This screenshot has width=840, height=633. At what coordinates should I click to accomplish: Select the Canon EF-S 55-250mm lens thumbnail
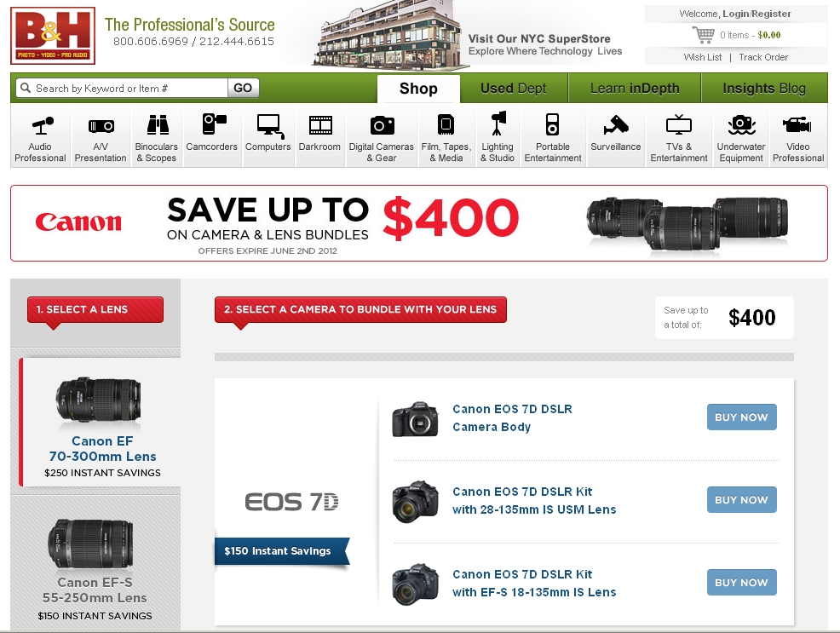[x=90, y=544]
